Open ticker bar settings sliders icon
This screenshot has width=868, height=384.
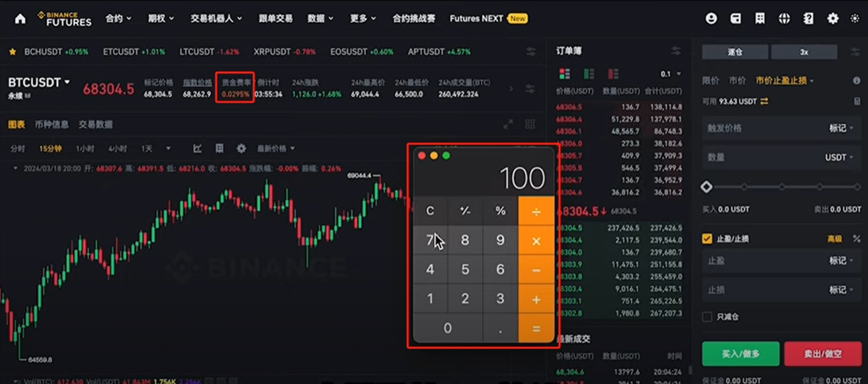click(x=531, y=52)
